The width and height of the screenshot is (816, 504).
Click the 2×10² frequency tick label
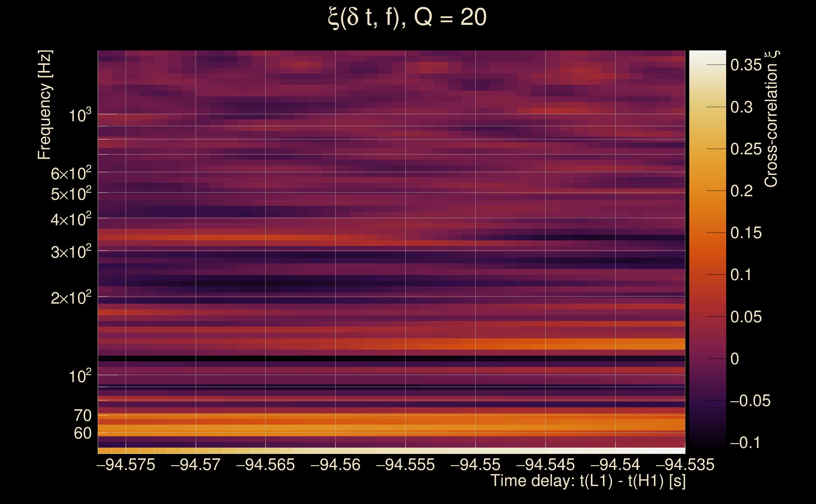pos(71,297)
